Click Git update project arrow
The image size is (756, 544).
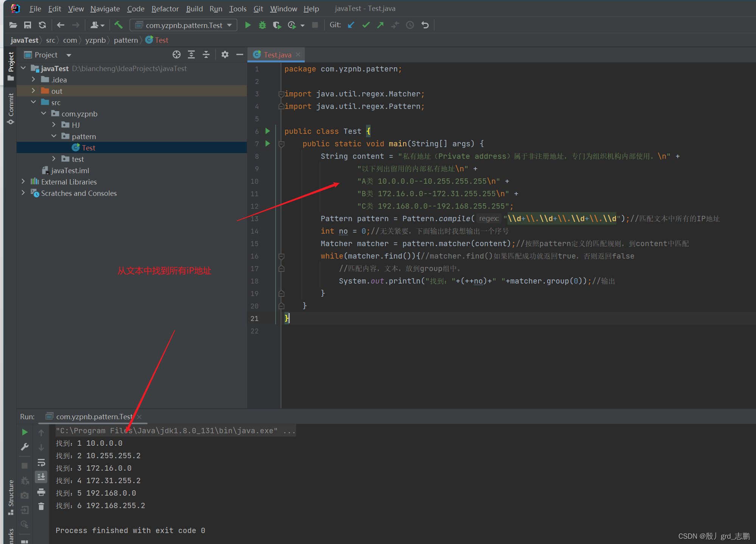[351, 25]
